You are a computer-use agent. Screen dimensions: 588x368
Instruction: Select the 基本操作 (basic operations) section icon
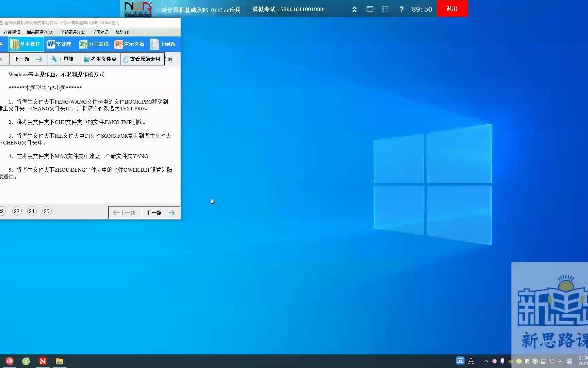pos(26,44)
